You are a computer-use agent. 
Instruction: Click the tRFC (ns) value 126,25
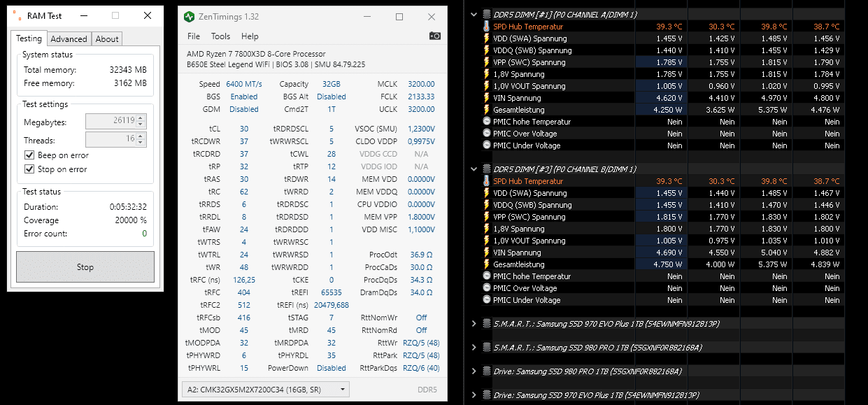click(x=244, y=280)
